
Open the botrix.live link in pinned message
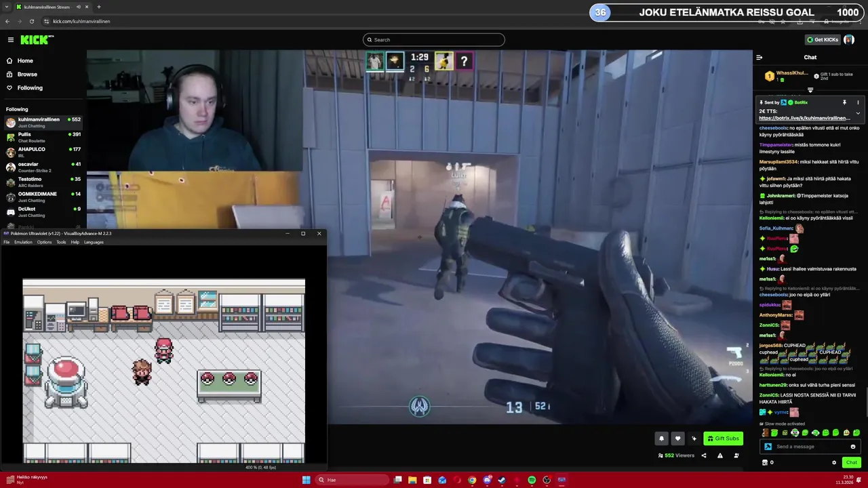coord(804,118)
